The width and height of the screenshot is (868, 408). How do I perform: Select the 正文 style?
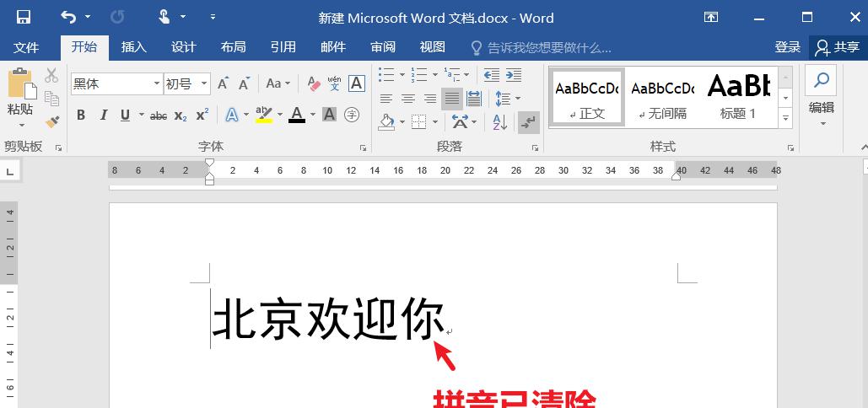click(x=587, y=97)
